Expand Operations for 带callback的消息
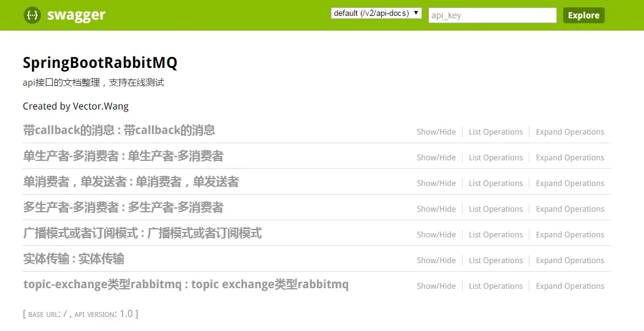Image resolution: width=644 pixels, height=331 pixels. pyautogui.click(x=570, y=132)
